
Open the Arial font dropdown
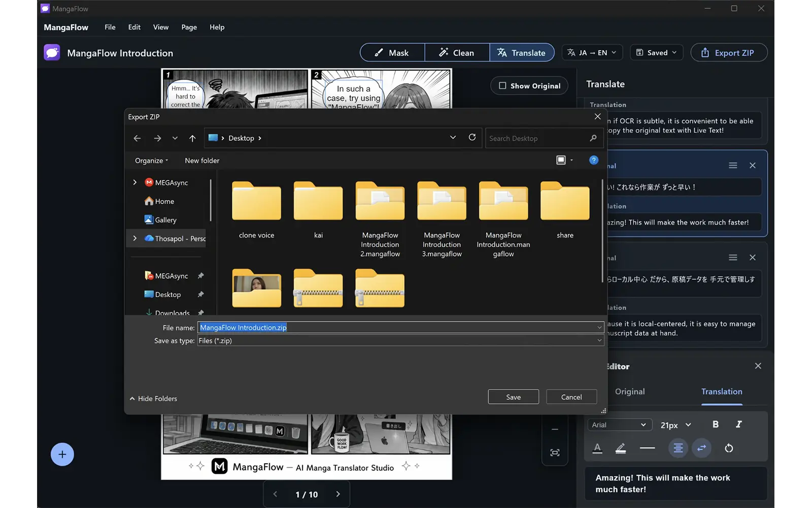[619, 425]
